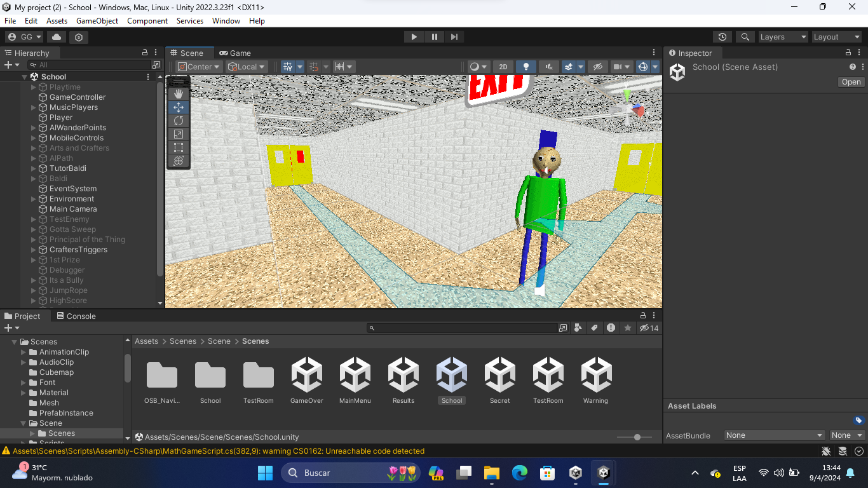Open the Undo History icon
868x488 pixels.
(x=722, y=37)
